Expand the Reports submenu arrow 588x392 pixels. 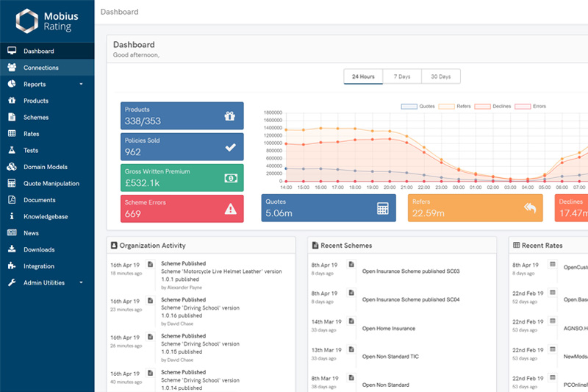tap(81, 85)
